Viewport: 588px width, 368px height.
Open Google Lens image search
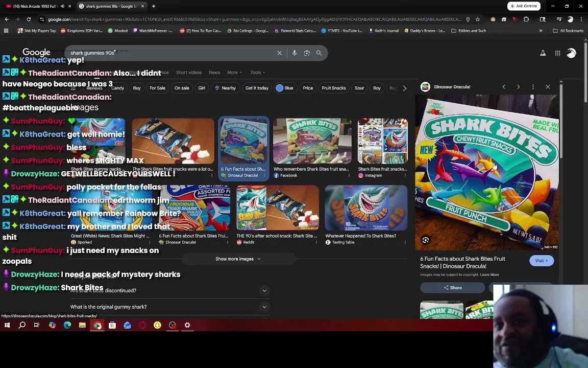307,53
